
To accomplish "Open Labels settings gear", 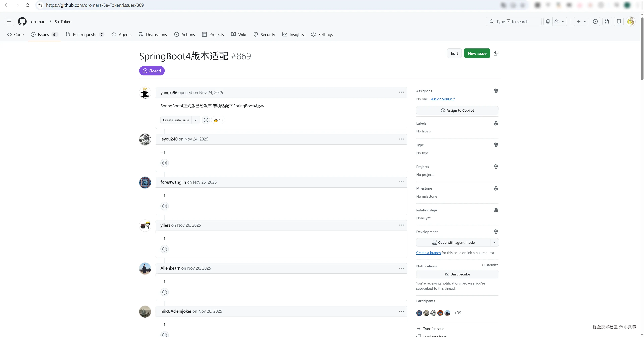I will point(496,123).
